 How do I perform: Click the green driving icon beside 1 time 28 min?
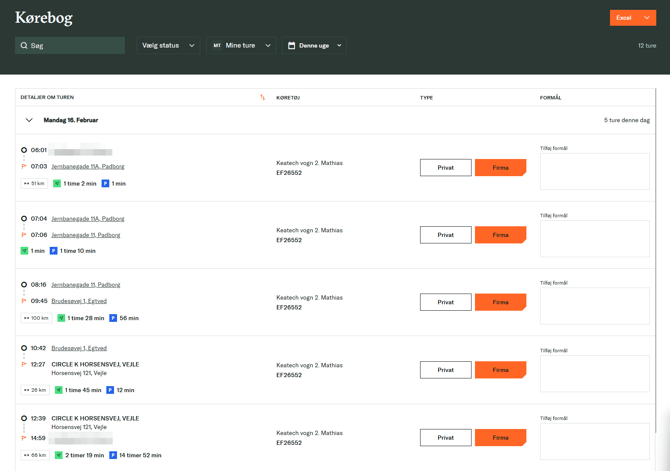tap(61, 318)
